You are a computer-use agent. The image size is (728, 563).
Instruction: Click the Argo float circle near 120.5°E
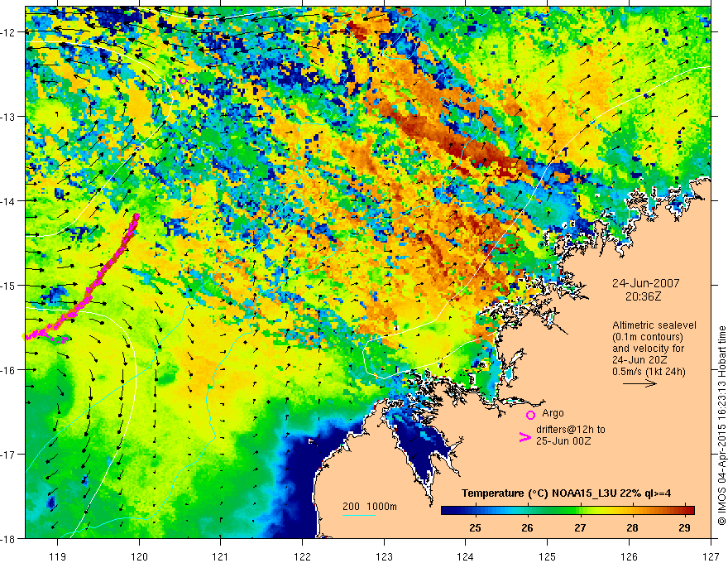coord(183,81)
